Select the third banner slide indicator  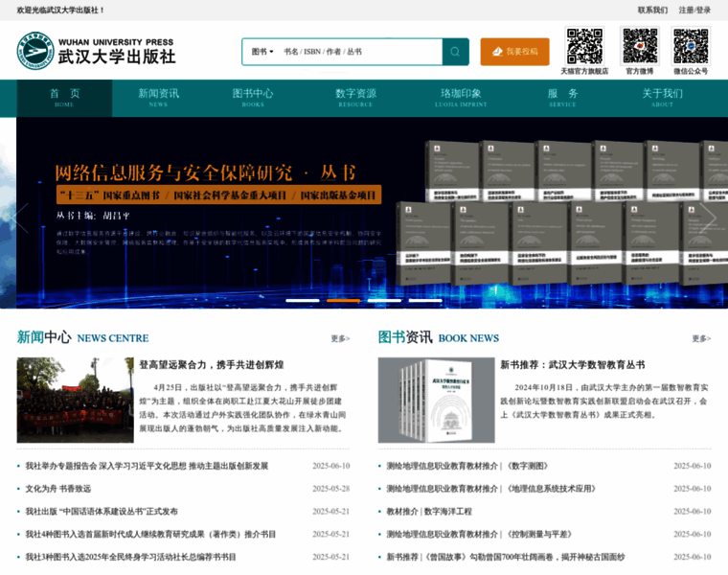coord(384,301)
